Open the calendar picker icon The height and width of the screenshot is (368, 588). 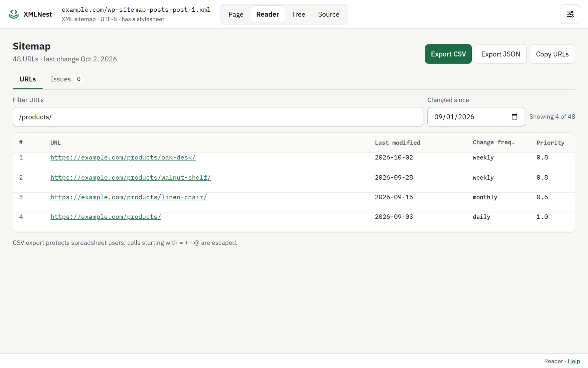click(514, 117)
